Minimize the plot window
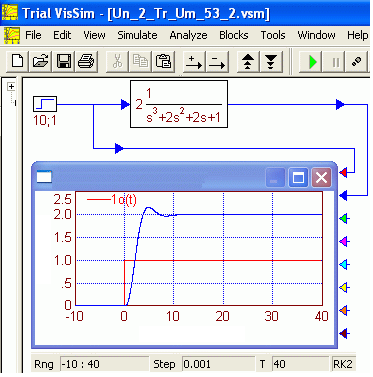Viewport: 373px width, 377px height. [x=275, y=177]
